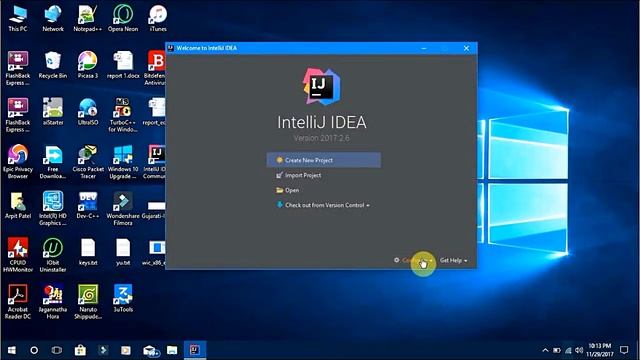The height and width of the screenshot is (360, 640).
Task: Click the Version 2017.2.6 text
Action: coord(322,138)
